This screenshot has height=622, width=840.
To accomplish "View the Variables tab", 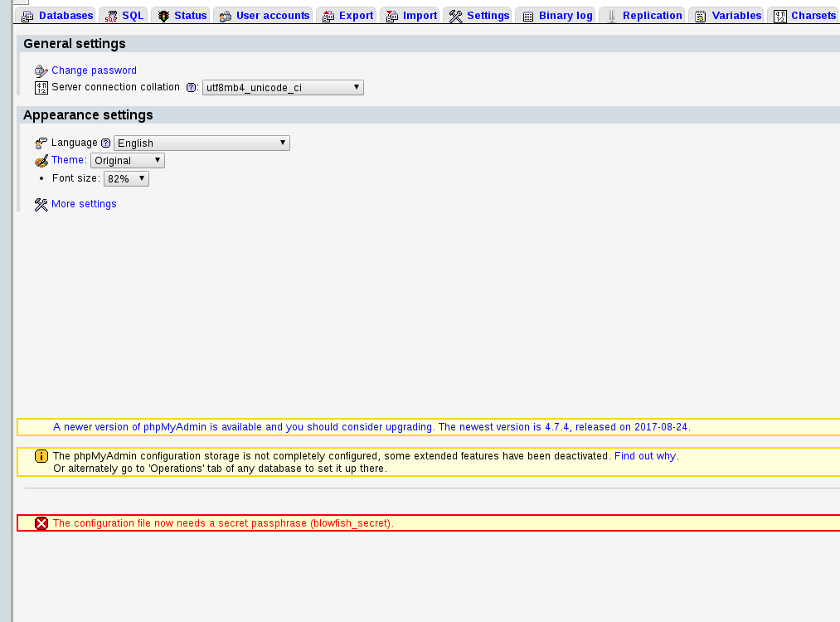I will (x=726, y=16).
